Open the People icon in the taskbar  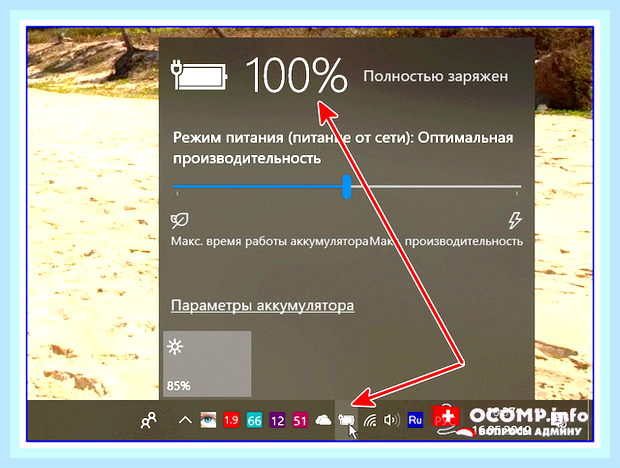(149, 420)
